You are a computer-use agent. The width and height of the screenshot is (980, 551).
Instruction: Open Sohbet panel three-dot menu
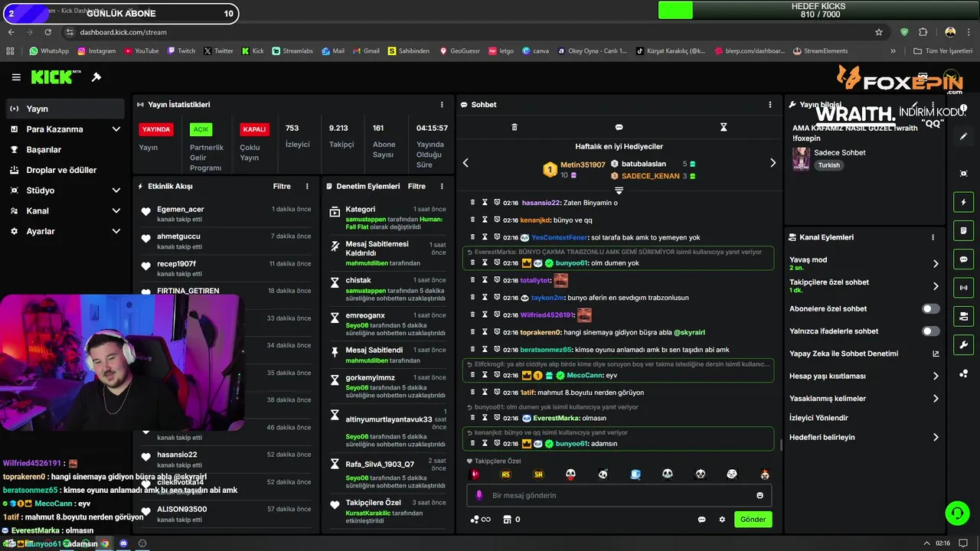point(770,105)
